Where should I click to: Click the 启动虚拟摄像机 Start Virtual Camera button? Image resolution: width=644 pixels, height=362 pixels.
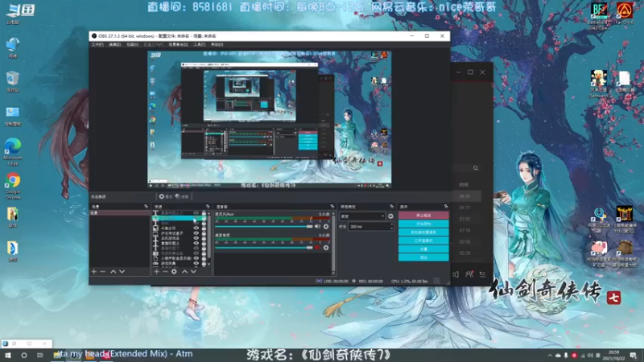point(423,232)
